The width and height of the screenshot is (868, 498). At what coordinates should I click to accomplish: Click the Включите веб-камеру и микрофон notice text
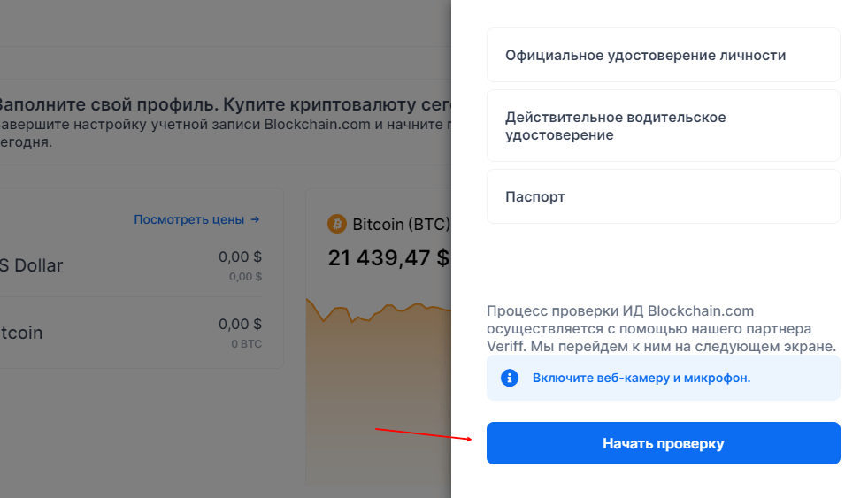click(x=641, y=378)
